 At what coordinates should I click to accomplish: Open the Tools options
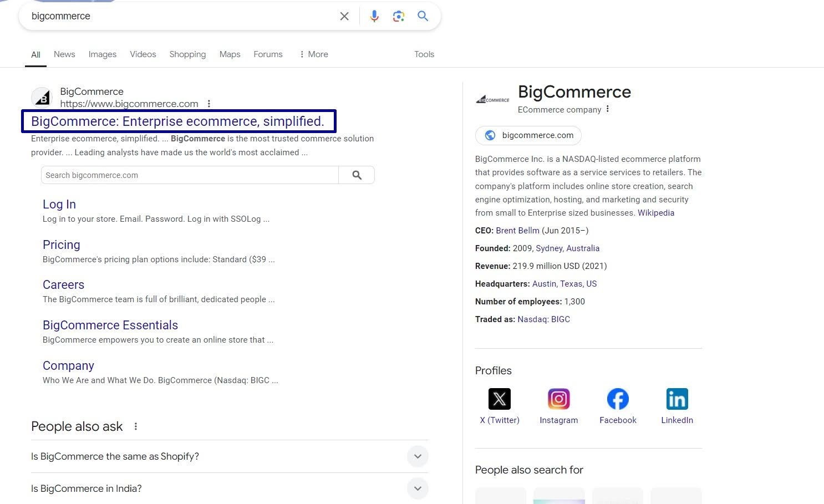[x=424, y=54]
